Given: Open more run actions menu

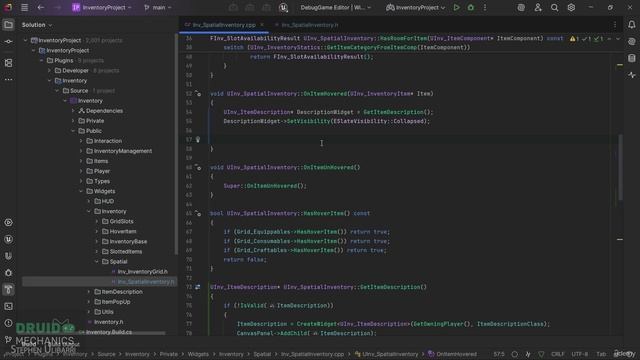Looking at the screenshot, I should 485,7.
